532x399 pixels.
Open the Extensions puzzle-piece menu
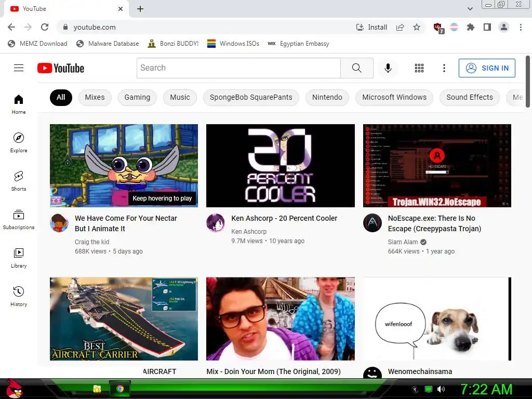point(470,27)
